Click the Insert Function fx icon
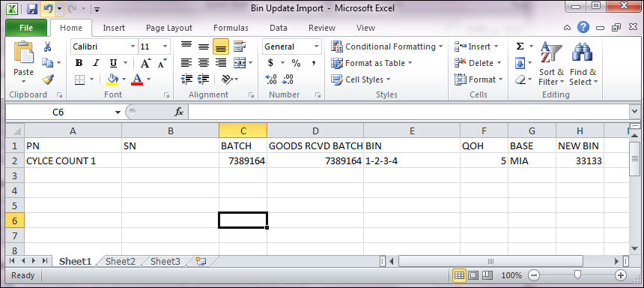The image size is (644, 288). [179, 112]
